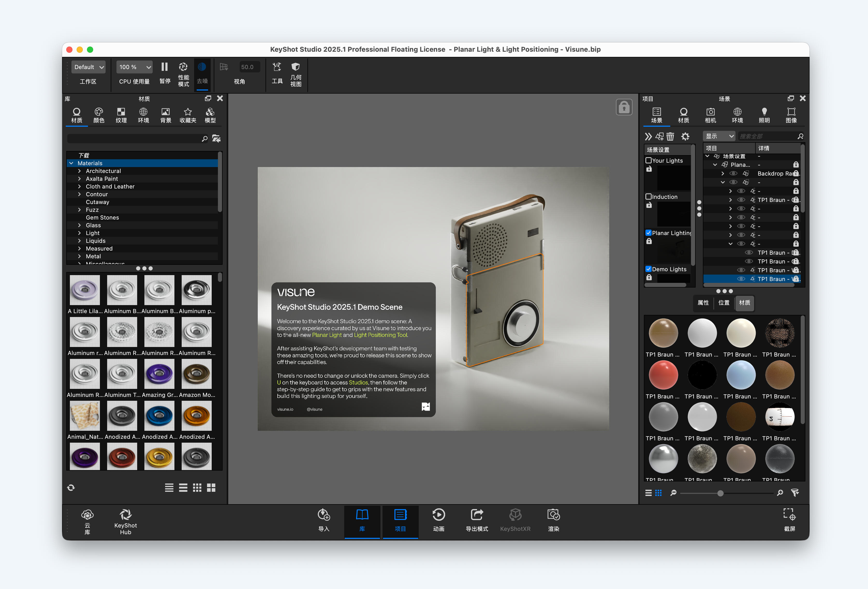The image size is (868, 589).
Task: Expand the Architectural materials category
Action: point(79,171)
